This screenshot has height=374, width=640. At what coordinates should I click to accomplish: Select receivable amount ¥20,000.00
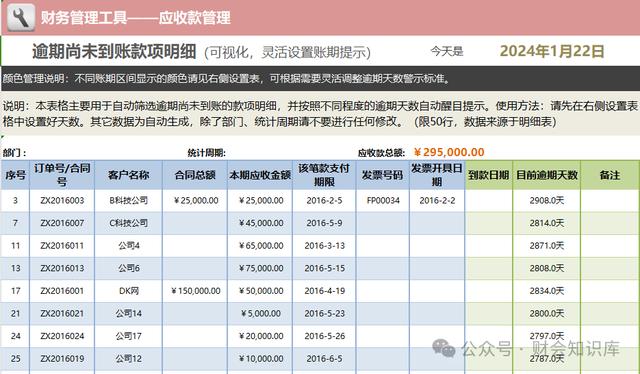pyautogui.click(x=261, y=336)
